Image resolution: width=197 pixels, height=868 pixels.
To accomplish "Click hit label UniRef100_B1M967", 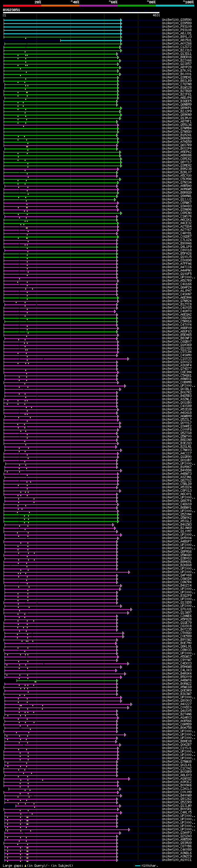I will coord(177,467).
